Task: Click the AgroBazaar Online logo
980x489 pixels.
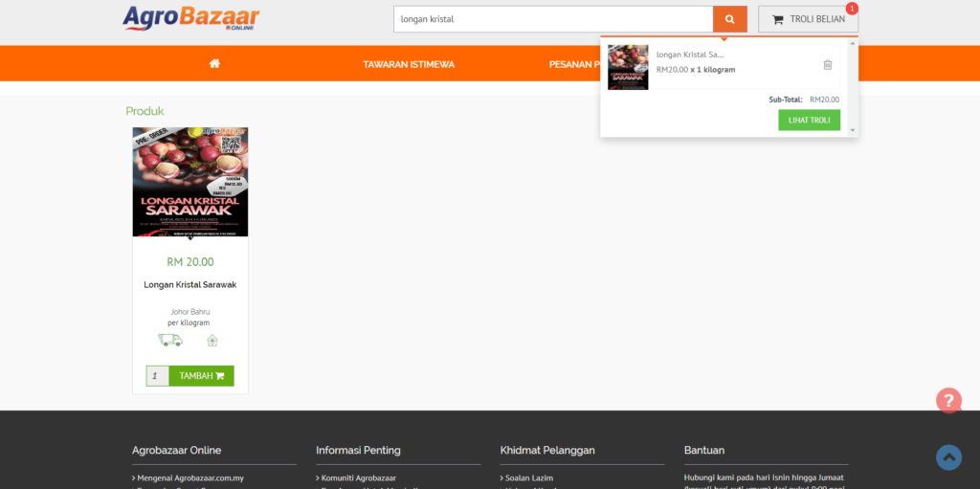Action: [x=190, y=18]
